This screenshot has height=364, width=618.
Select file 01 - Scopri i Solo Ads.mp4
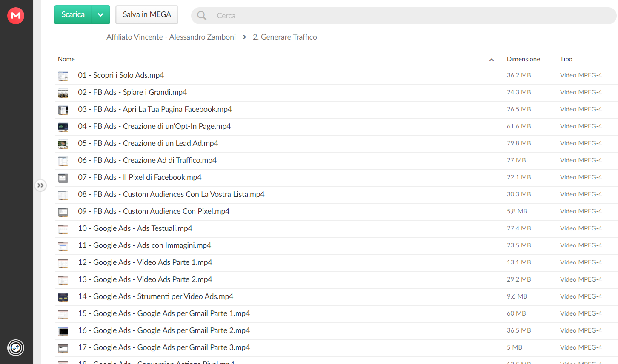pos(121,75)
